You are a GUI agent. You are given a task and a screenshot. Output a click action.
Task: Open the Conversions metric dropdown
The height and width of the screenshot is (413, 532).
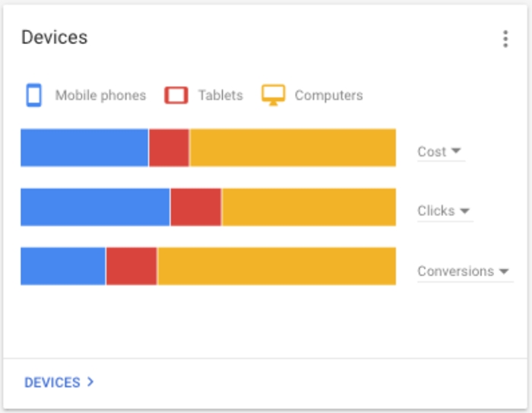pos(465,271)
